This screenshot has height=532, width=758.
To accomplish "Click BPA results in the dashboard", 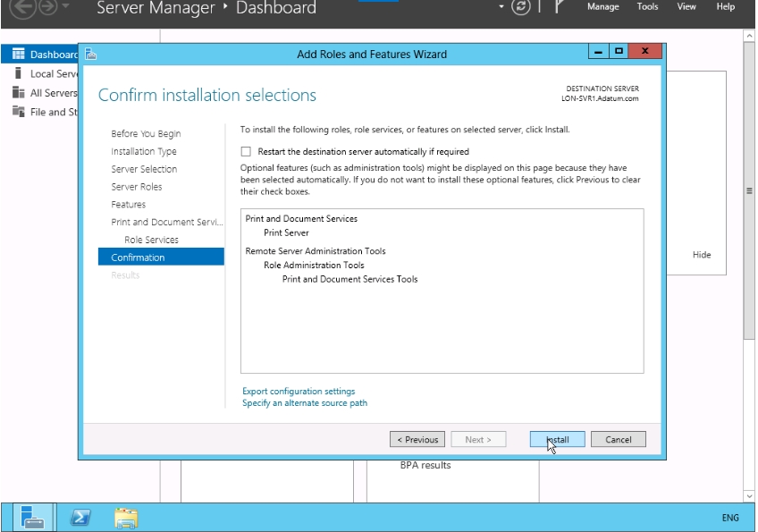I will pyautogui.click(x=425, y=465).
